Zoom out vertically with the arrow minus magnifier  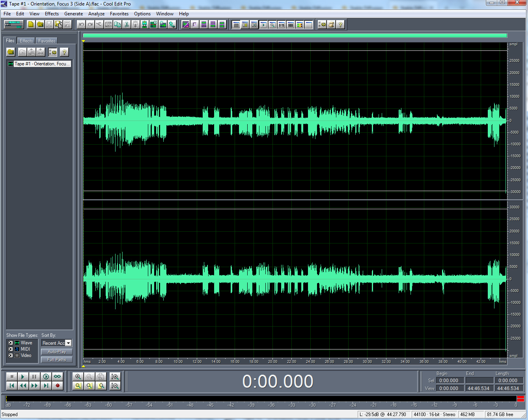coord(115,386)
